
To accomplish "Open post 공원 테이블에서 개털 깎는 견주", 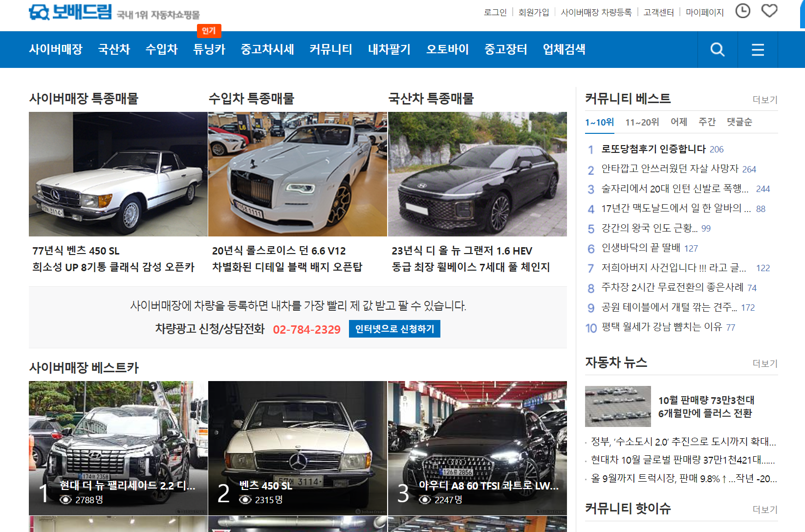I will (x=669, y=307).
